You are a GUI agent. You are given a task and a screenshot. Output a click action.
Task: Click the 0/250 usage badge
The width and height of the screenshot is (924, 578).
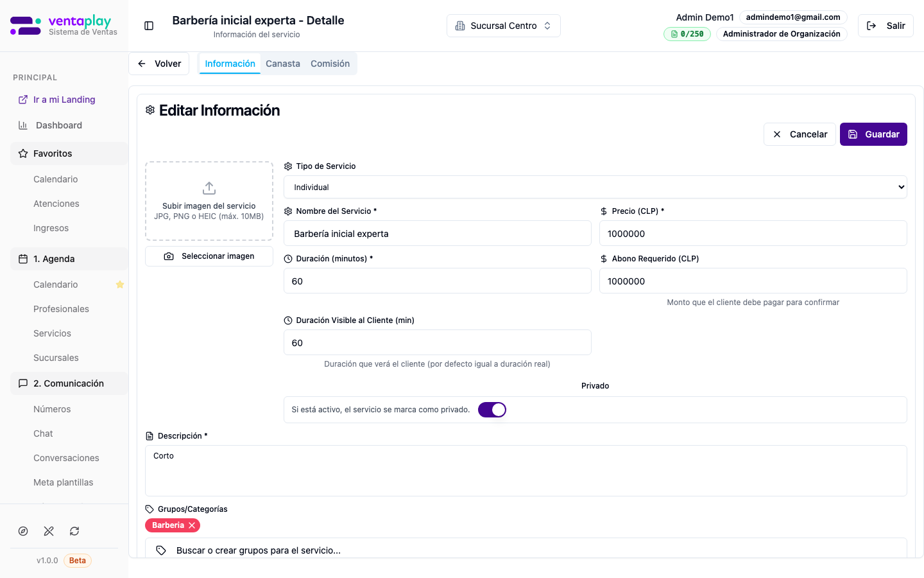pos(687,34)
